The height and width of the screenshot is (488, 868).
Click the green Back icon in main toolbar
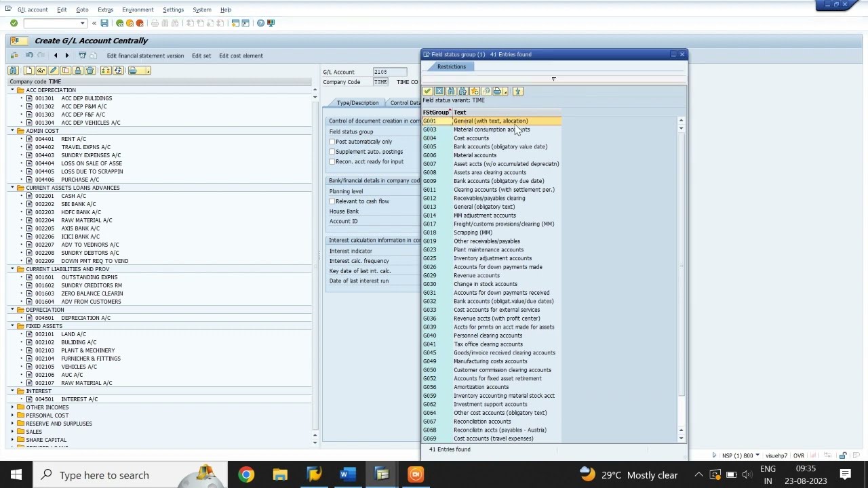tap(120, 23)
